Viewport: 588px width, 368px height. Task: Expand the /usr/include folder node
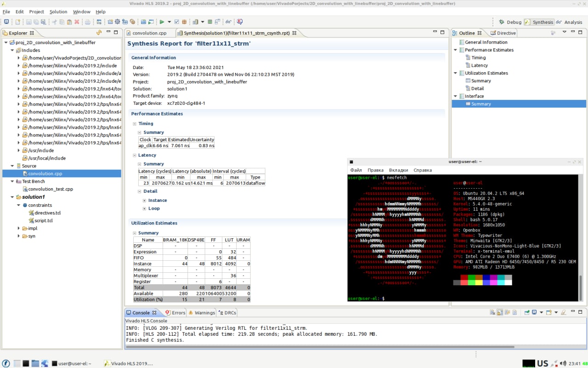click(x=19, y=150)
